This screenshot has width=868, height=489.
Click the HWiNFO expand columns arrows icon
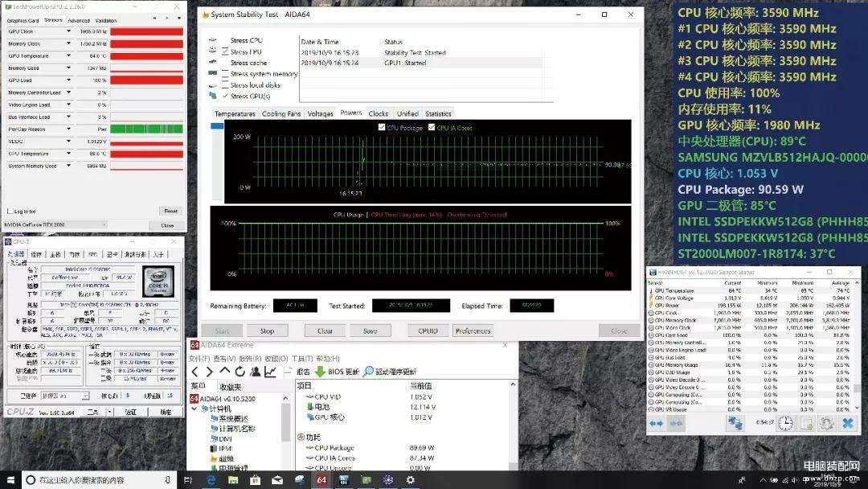click(656, 424)
